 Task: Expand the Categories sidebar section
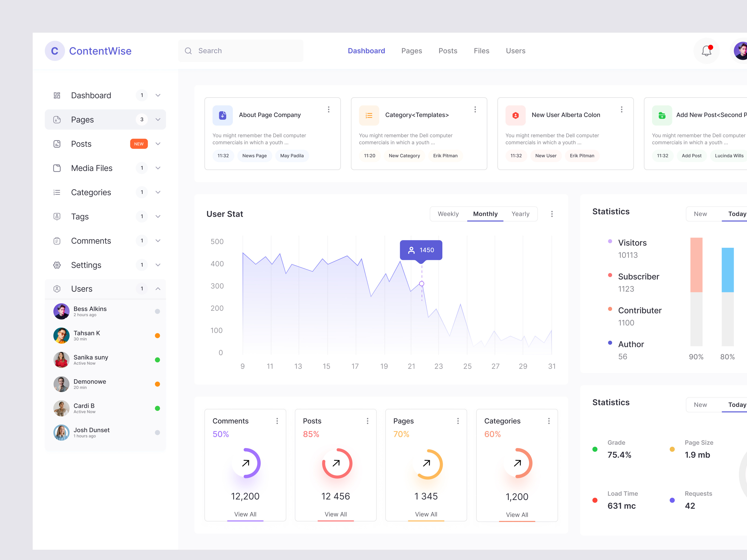(x=158, y=192)
